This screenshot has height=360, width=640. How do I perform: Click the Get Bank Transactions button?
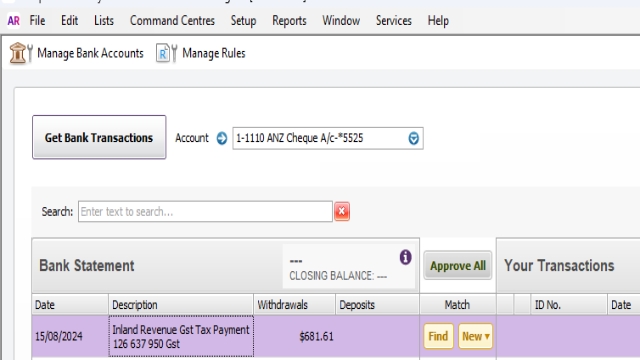click(99, 137)
